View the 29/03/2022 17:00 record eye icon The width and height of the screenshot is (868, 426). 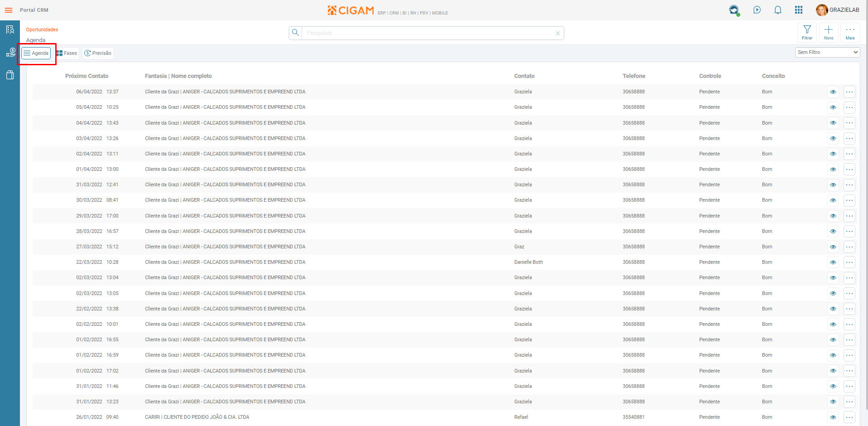pos(833,216)
